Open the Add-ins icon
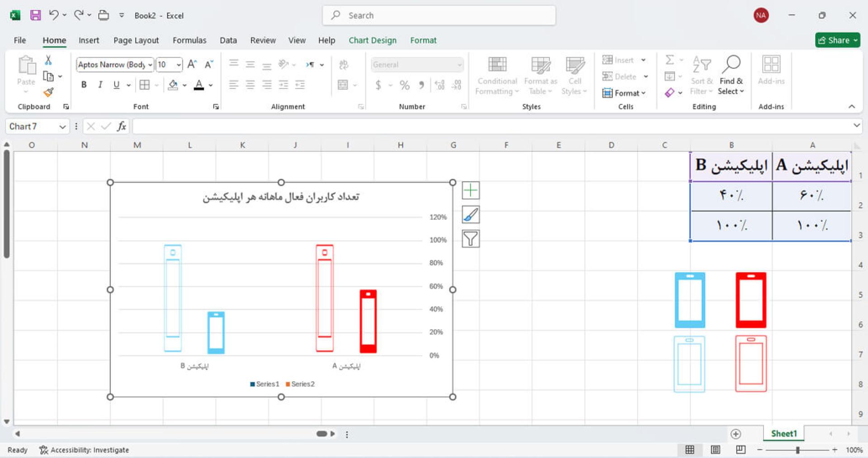The image size is (868, 458). click(771, 70)
